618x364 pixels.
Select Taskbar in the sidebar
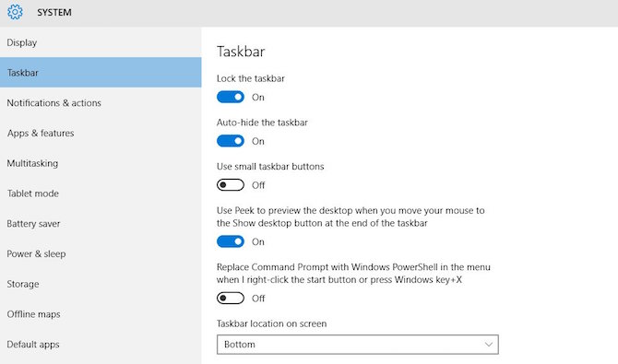(101, 73)
